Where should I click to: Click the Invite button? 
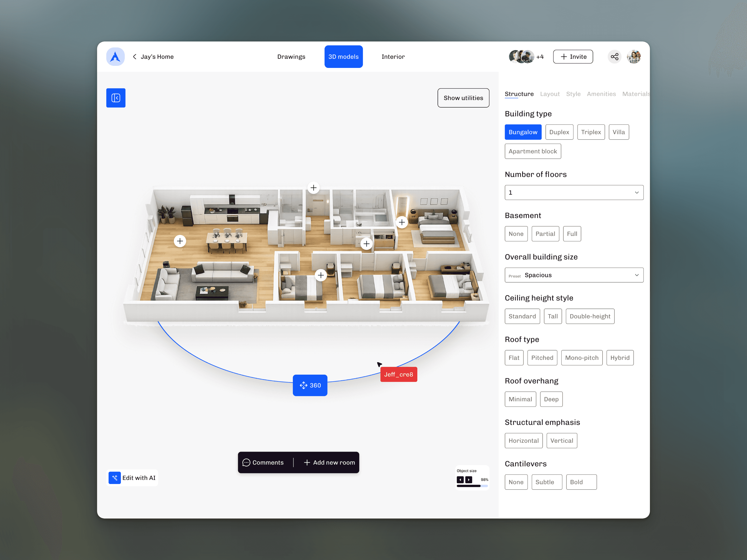click(x=573, y=57)
